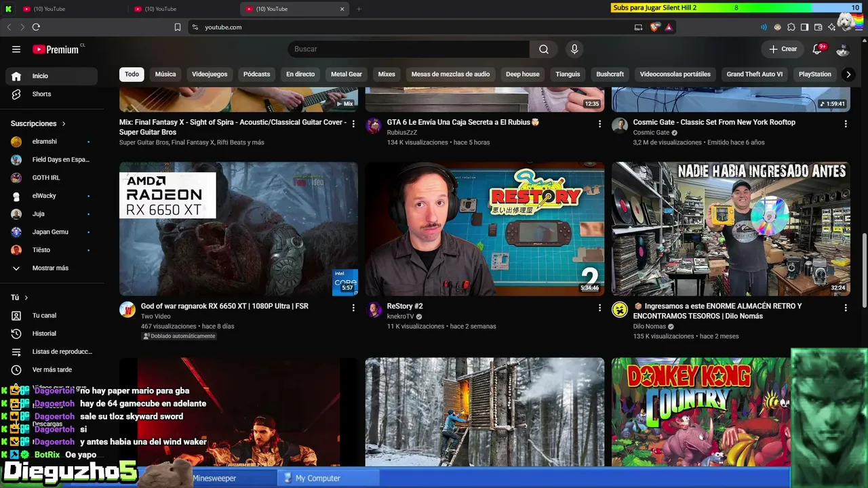Screen dimensions: 868x488
Task: Open options for God of war ragnarok video
Action: pos(353,308)
